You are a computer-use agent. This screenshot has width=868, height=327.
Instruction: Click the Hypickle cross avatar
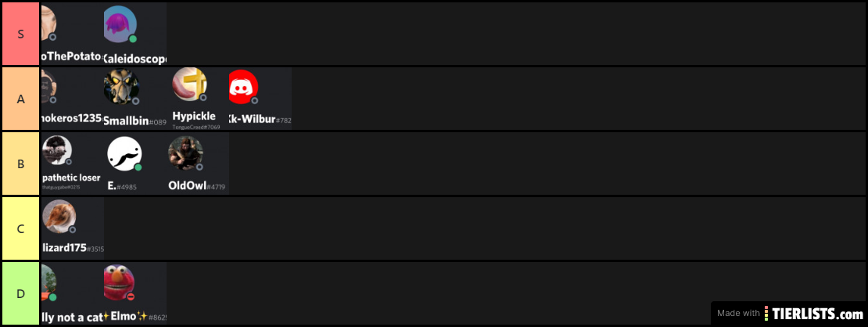click(x=189, y=84)
